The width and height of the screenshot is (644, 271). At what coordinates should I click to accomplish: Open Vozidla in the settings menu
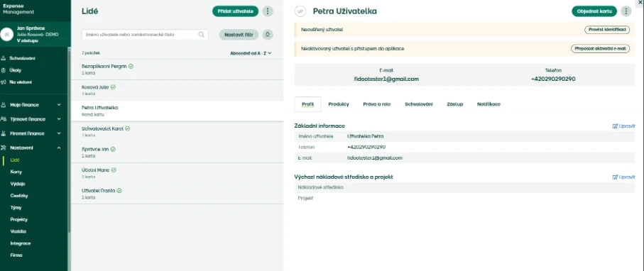18,231
